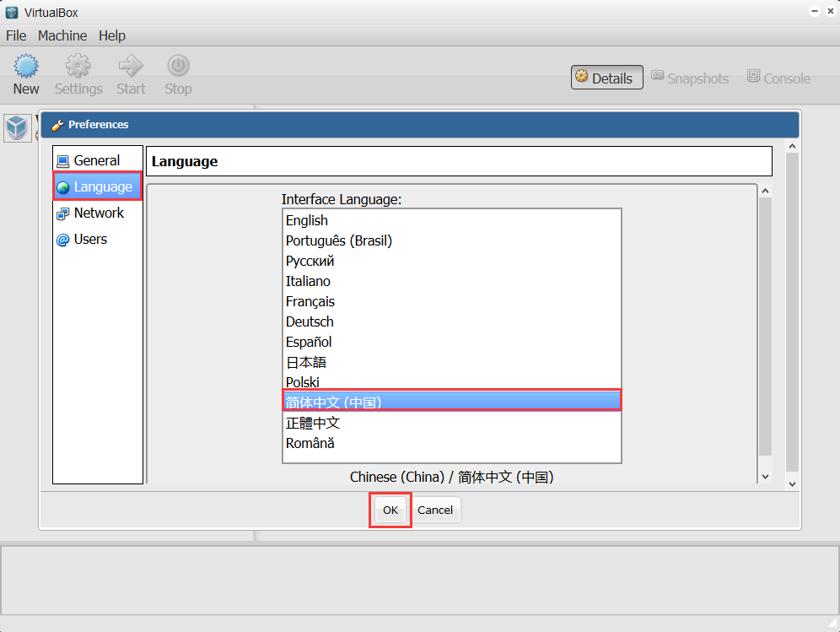Screen dimensions: 840x632
Task: Select Português (Brasil) in the language list
Action: point(451,240)
